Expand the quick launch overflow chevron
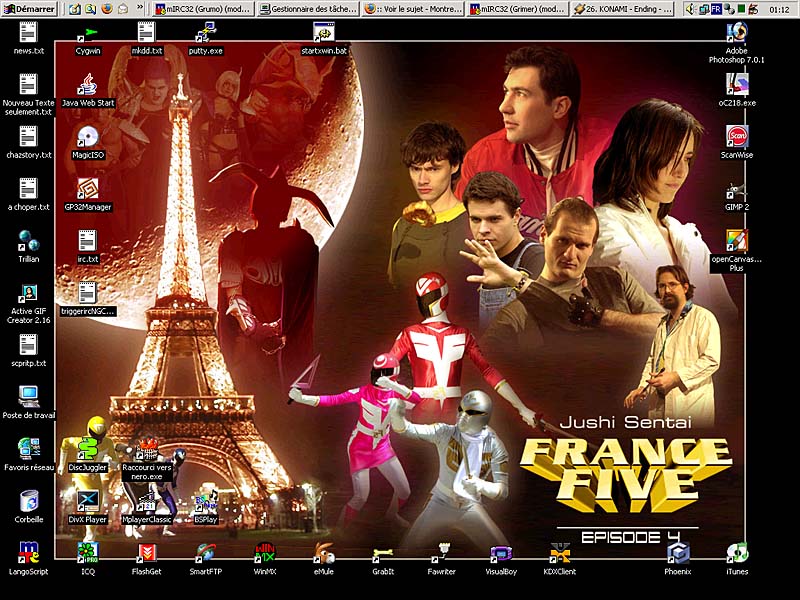Screen dimensions: 800x600 tap(141, 9)
